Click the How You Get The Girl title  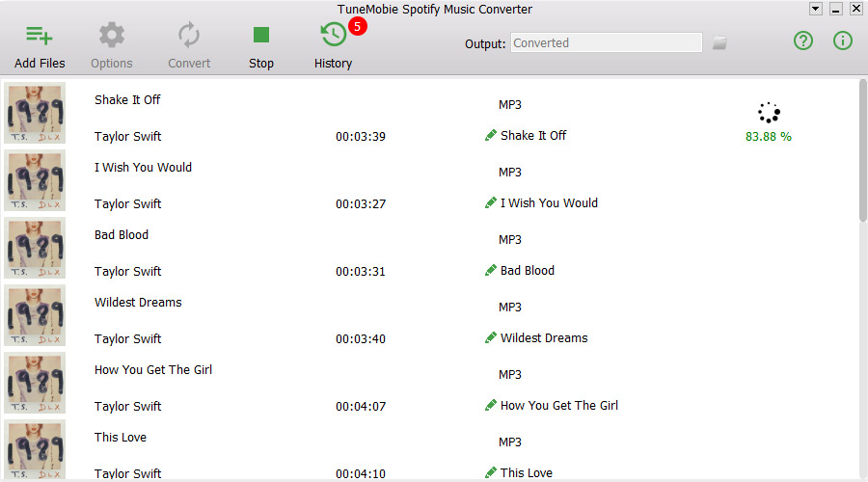[x=153, y=369]
